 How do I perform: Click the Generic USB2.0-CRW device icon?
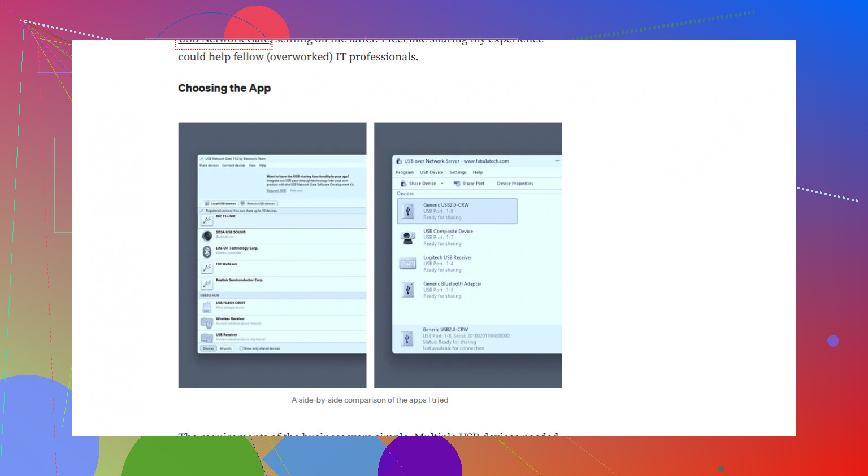(x=407, y=211)
